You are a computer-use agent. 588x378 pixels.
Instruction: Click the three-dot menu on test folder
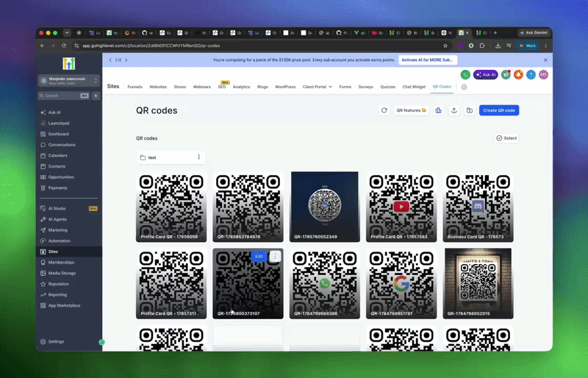tap(198, 157)
